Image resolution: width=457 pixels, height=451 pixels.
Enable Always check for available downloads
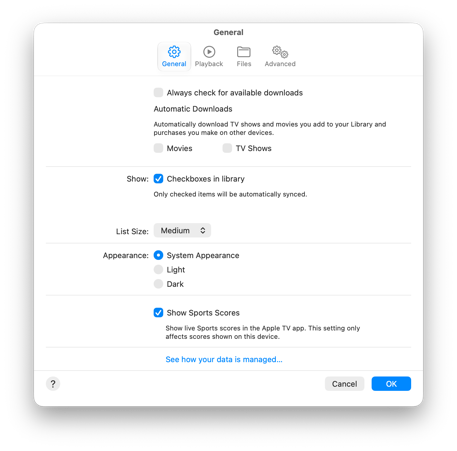tap(158, 92)
